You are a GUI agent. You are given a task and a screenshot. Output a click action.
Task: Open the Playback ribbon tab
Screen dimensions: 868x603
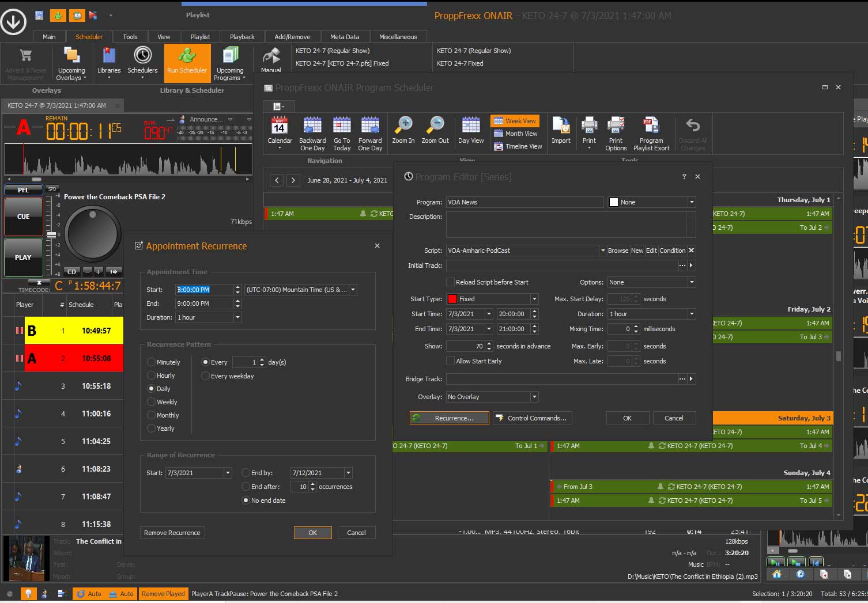tap(242, 37)
